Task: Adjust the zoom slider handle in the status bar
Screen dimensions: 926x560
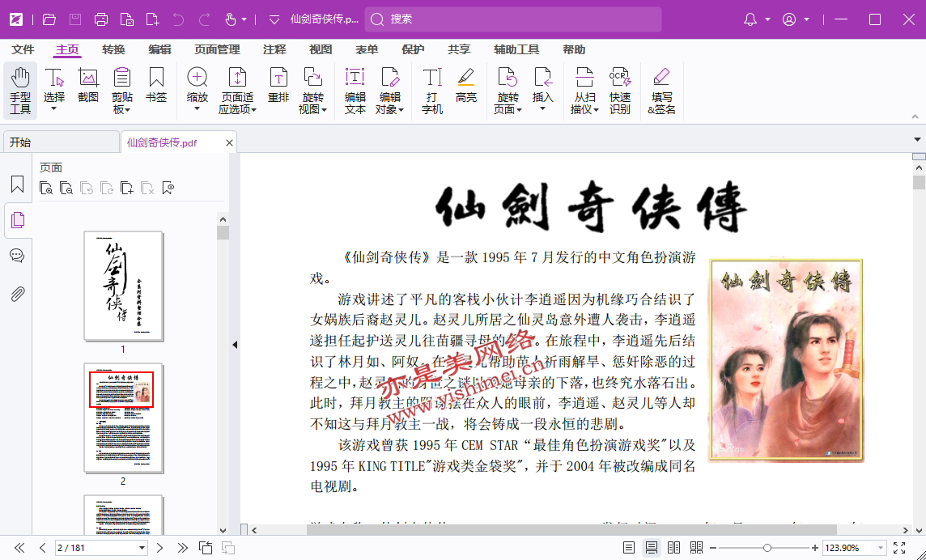Action: coord(767,548)
